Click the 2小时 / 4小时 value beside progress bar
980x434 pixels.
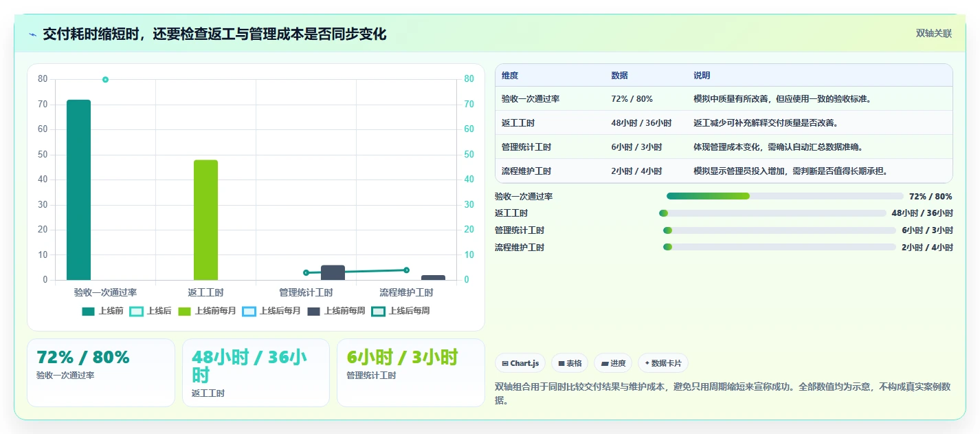927,248
